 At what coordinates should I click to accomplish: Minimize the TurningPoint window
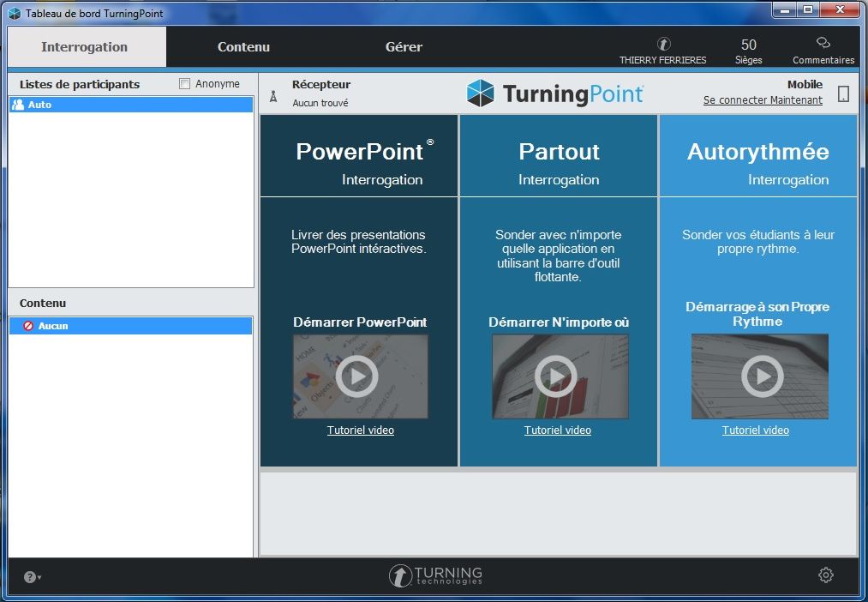tap(785, 10)
